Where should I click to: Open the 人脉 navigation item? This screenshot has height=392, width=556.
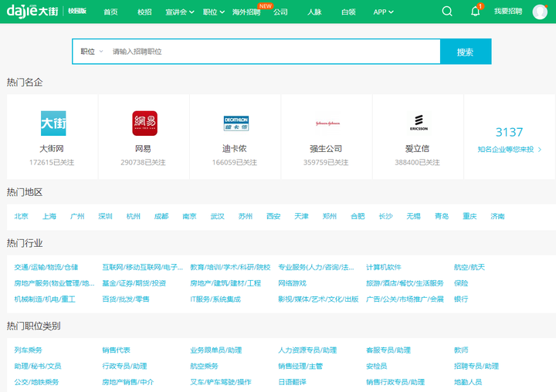point(314,12)
